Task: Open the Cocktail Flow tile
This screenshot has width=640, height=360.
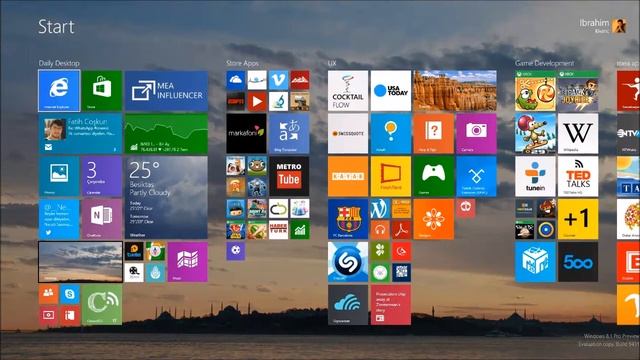Action: pos(348,91)
